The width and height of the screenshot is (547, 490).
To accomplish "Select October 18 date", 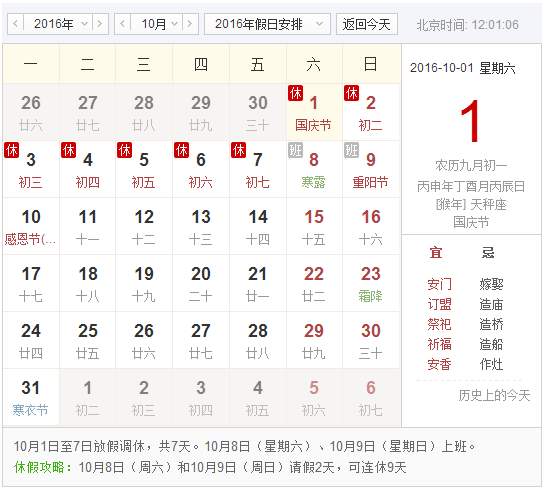I will (88, 283).
